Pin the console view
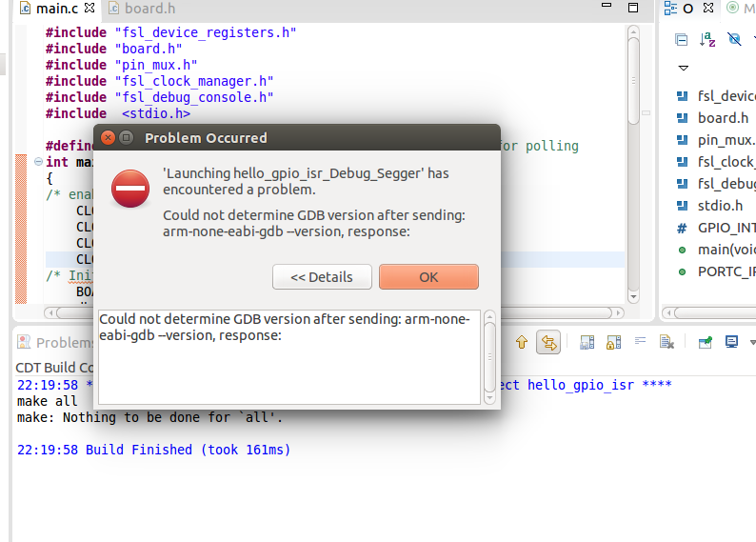The image size is (756, 542). tap(705, 342)
